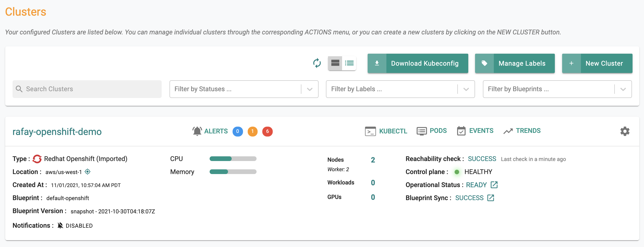This screenshot has height=247, width=644.
Task: Open the TRENDS tab
Action: (528, 131)
